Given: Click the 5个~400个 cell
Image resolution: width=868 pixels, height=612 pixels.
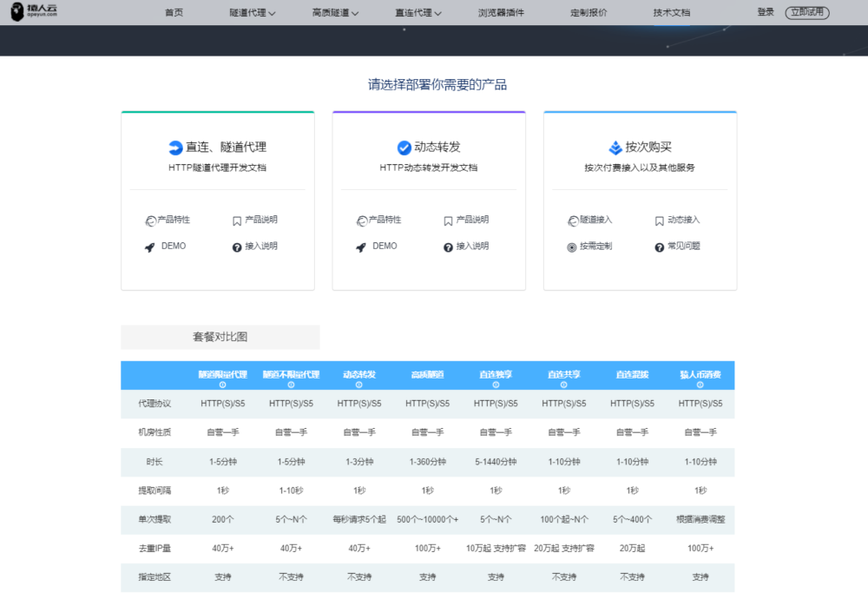Looking at the screenshot, I should click(632, 519).
